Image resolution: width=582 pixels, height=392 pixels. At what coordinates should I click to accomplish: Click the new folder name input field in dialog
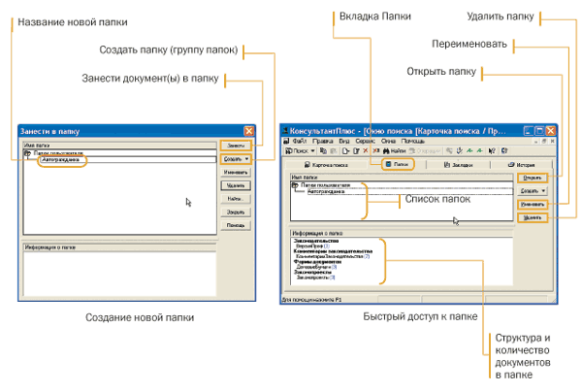point(128,160)
